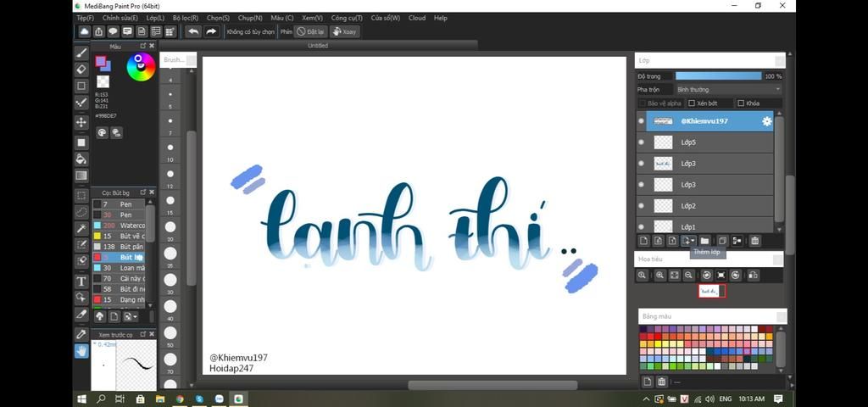Click the navigator preview thumbnail
The image size is (868, 407).
pyautogui.click(x=711, y=292)
